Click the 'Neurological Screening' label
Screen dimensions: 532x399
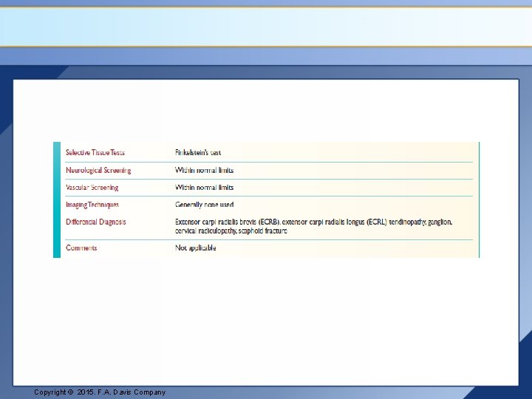point(98,171)
